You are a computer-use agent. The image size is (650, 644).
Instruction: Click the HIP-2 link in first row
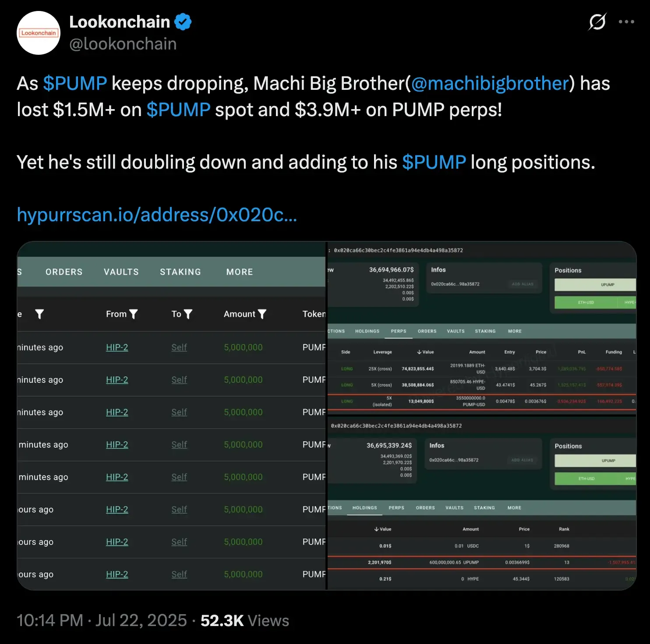(x=117, y=347)
